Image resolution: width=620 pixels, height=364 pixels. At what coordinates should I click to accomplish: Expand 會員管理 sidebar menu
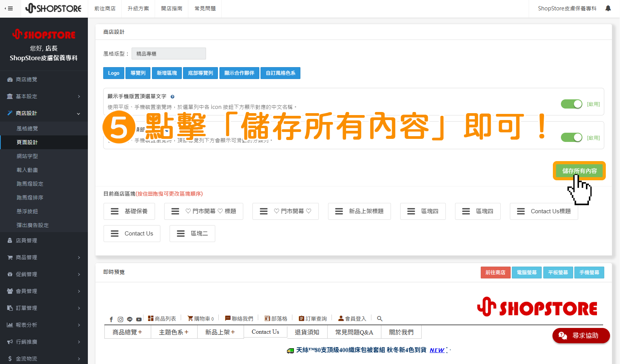(x=44, y=291)
